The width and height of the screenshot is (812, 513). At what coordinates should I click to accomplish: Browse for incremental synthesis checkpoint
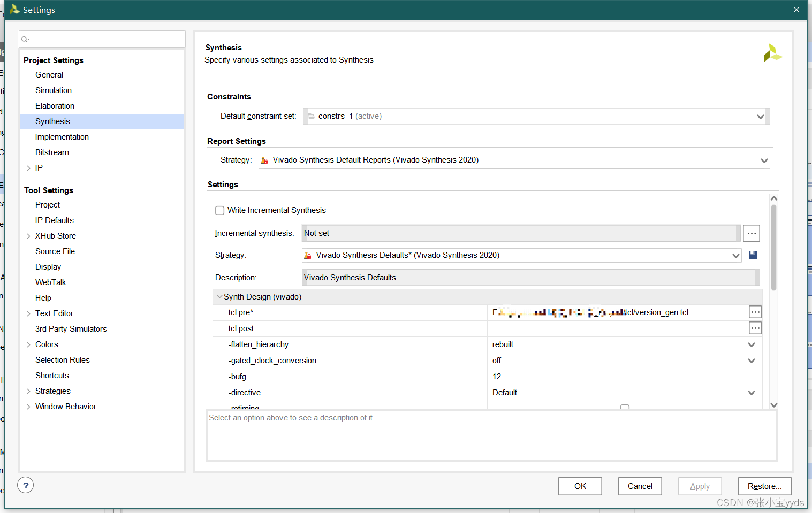752,233
